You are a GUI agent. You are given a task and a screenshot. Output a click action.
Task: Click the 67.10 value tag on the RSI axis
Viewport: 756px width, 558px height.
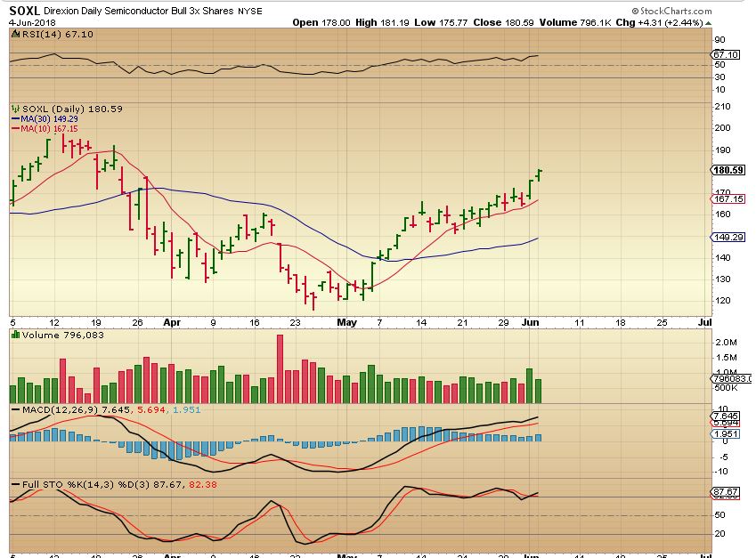[726, 54]
